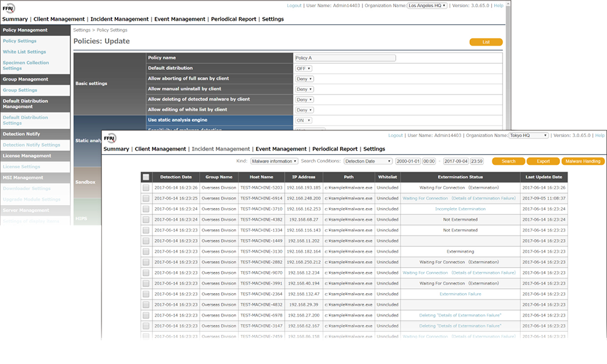Click the List button on Policies page
This screenshot has height=364, width=607.
coord(486,42)
